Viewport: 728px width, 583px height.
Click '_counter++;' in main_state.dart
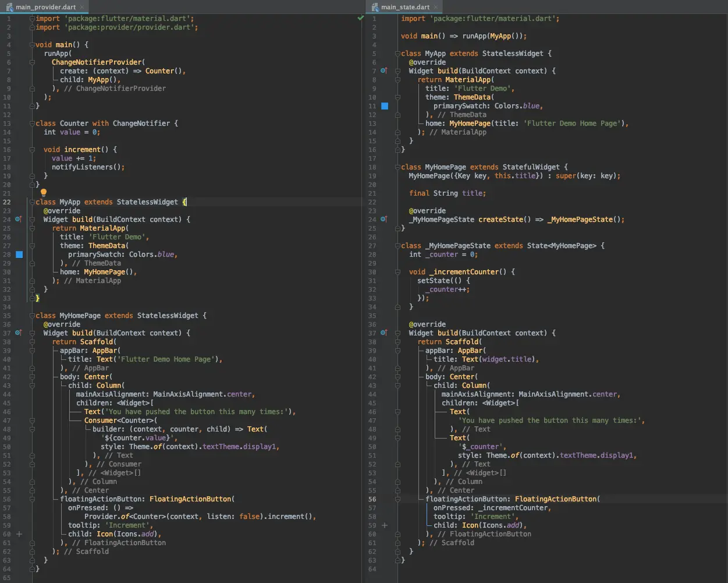tap(447, 289)
